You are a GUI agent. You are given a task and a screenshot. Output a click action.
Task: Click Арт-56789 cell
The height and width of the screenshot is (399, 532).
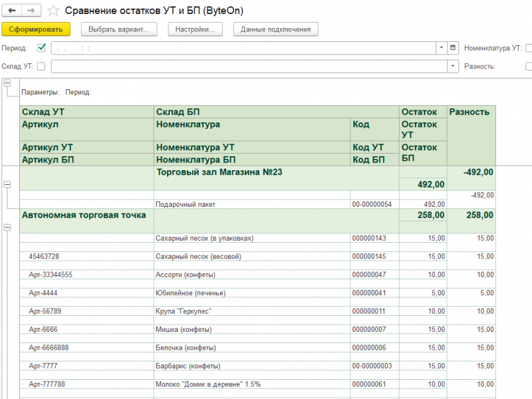pyautogui.click(x=87, y=311)
